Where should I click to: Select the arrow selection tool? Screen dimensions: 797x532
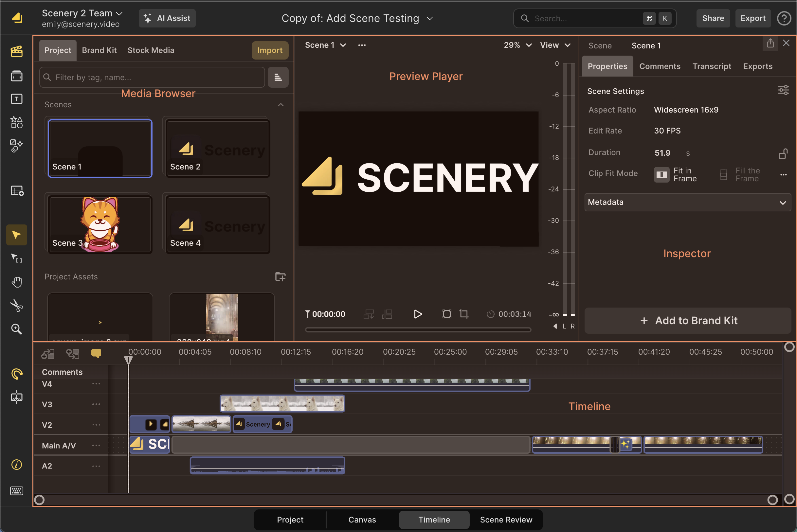coord(17,235)
